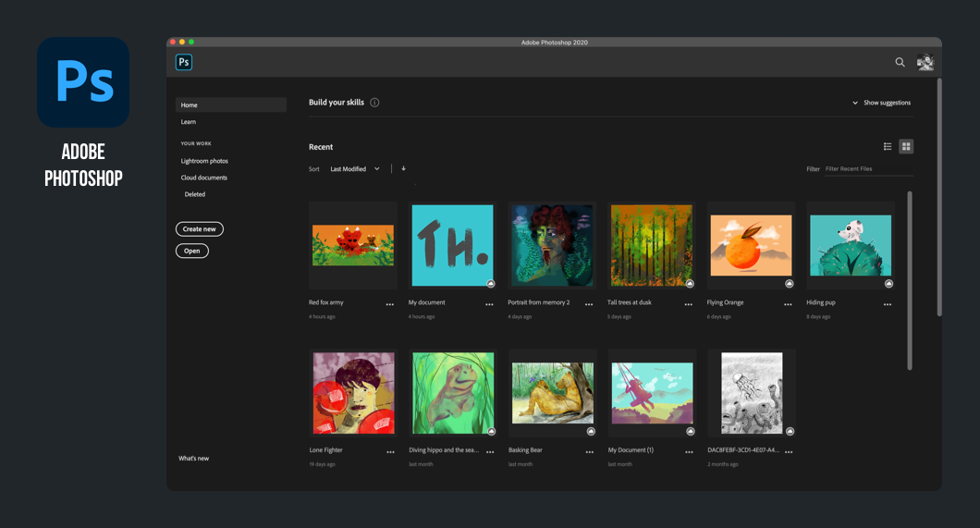The image size is (980, 528).
Task: Open the My document TH. thumbnail
Action: [x=452, y=246]
